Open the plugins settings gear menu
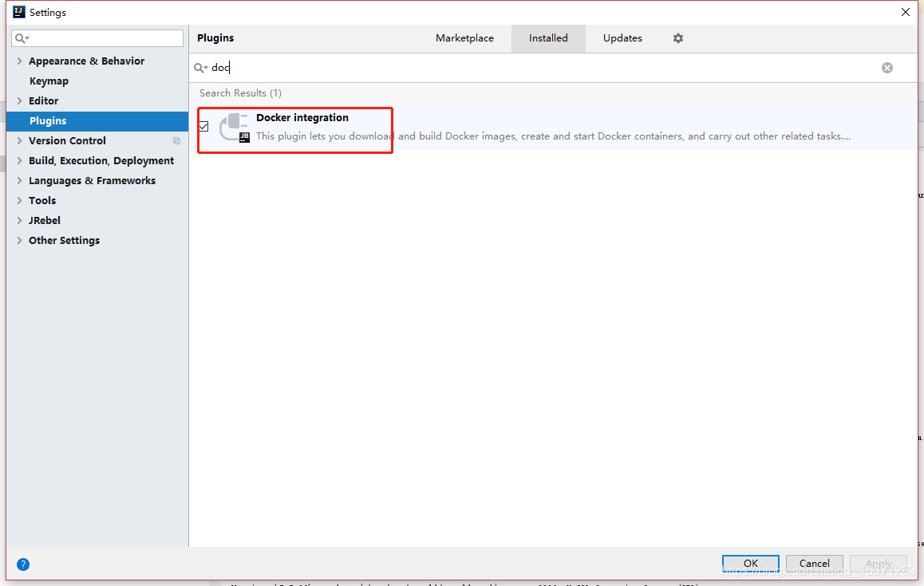 [x=678, y=38]
